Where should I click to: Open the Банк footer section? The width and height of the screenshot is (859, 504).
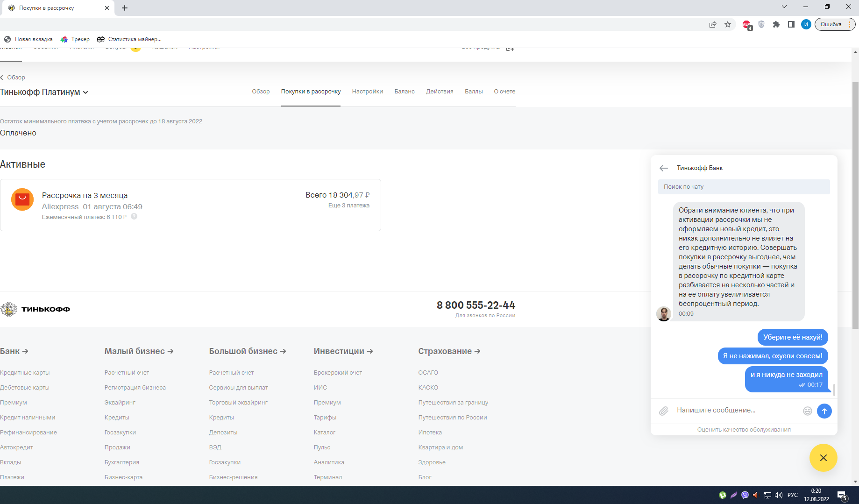[14, 351]
